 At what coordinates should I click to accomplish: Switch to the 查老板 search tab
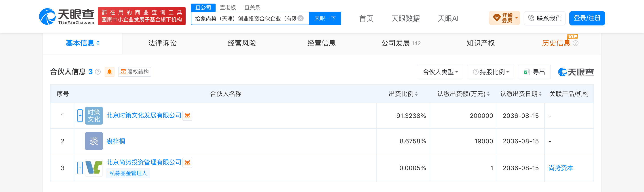tap(228, 8)
